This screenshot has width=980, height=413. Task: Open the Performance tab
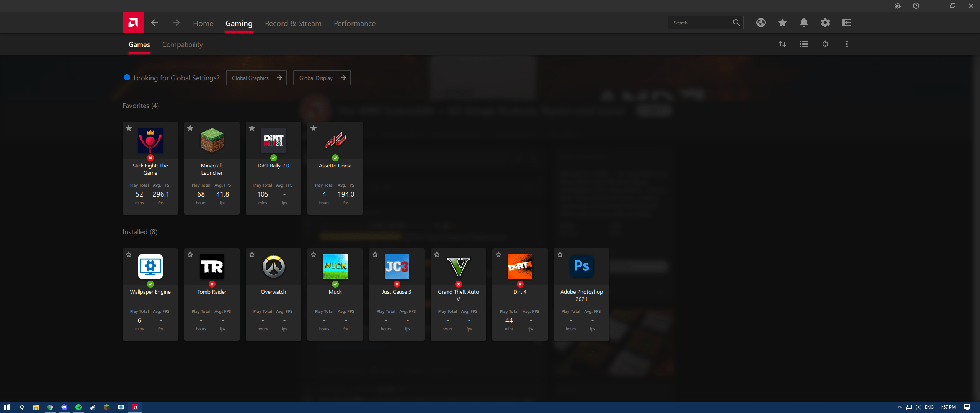pyautogui.click(x=354, y=23)
